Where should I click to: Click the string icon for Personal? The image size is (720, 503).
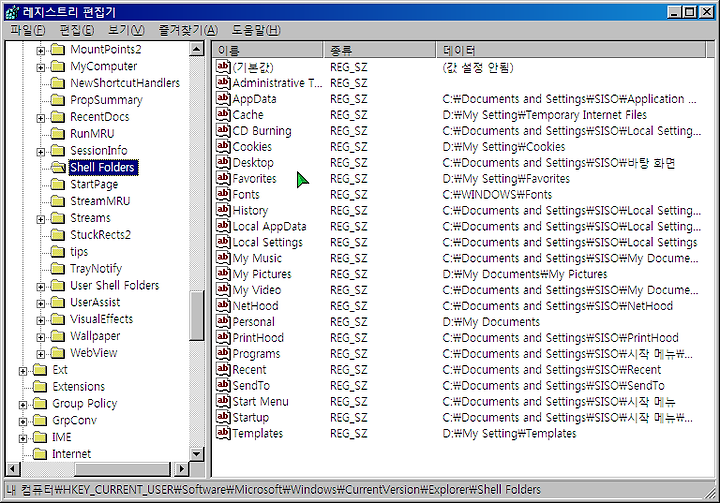coord(223,321)
